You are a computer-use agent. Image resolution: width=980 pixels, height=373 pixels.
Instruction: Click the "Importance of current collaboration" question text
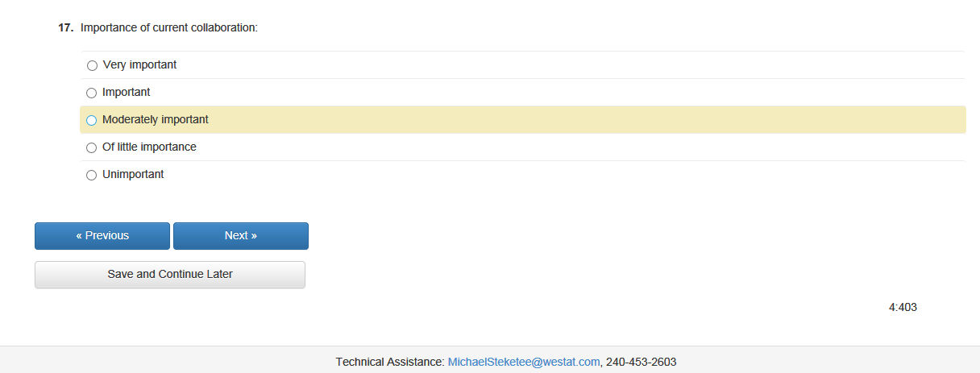[169, 27]
